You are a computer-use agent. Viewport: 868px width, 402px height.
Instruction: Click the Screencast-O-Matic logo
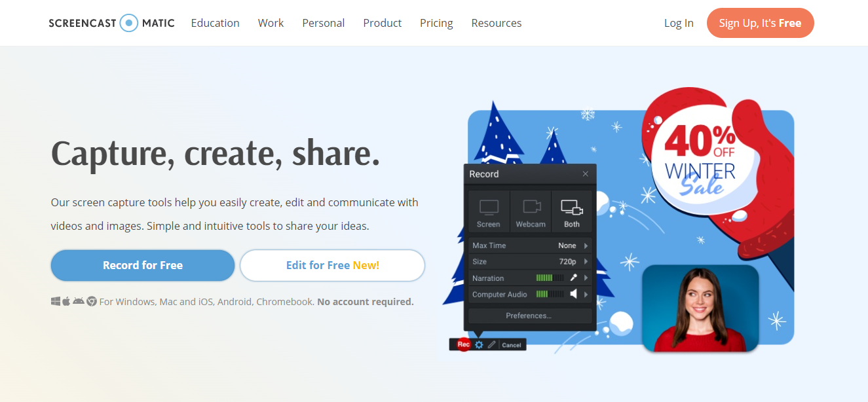coord(112,23)
